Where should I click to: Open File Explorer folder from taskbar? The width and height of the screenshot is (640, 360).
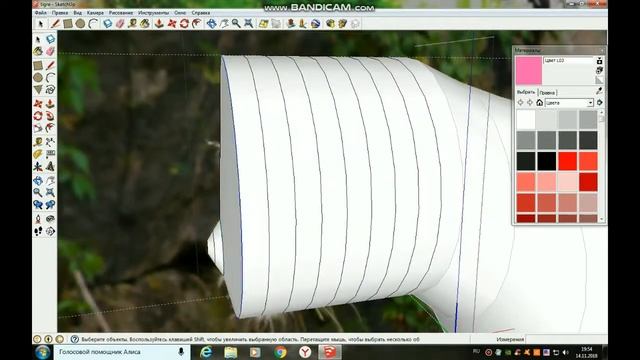pyautogui.click(x=231, y=352)
